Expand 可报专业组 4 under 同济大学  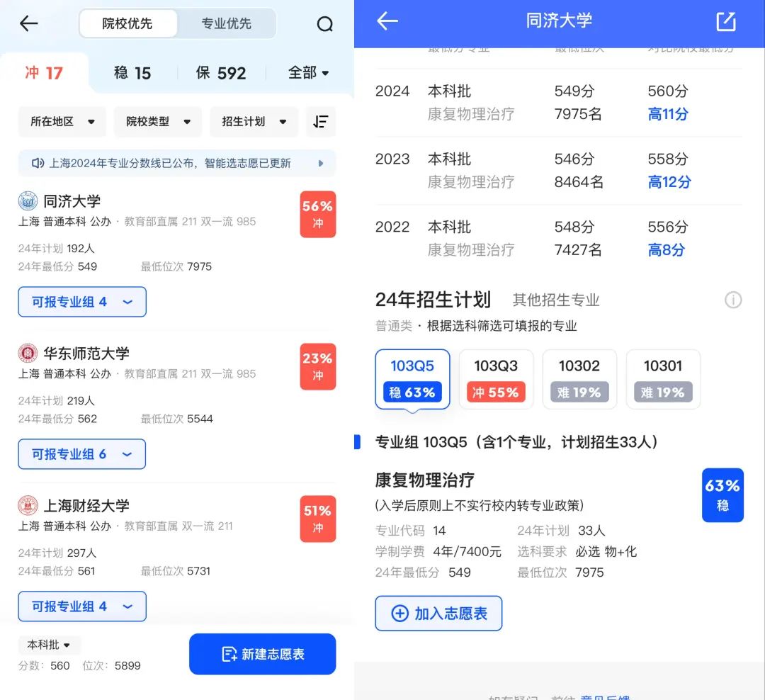[x=82, y=302]
